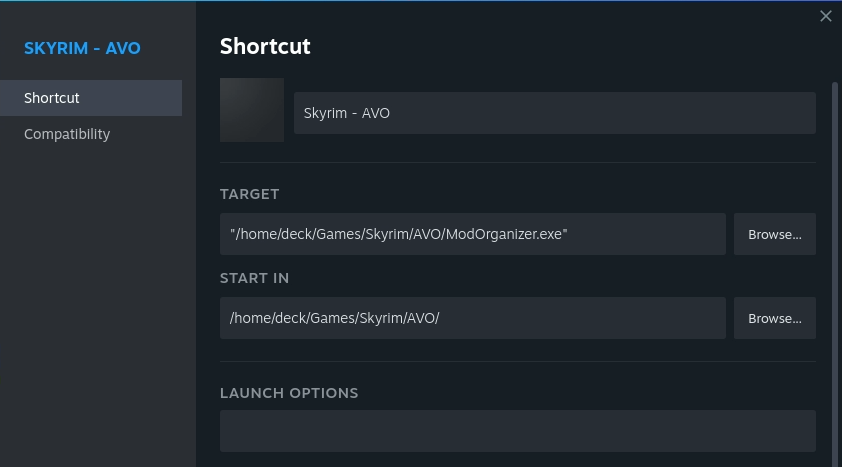Click the LAUNCH OPTIONS section label
Screen dimensions: 842x467
(289, 393)
